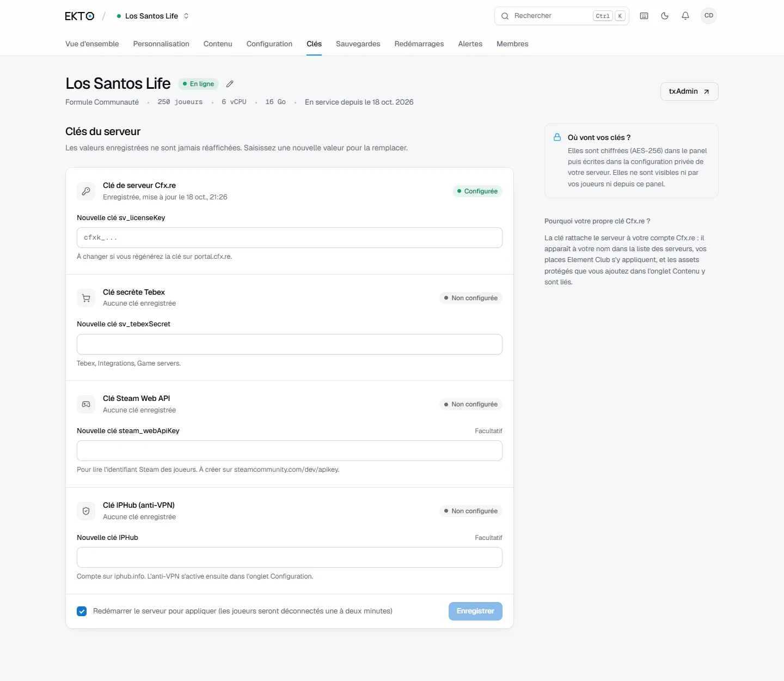The image size is (784, 681).
Task: Click the cart icon beside Clé secrète Tebex
Action: click(x=86, y=298)
